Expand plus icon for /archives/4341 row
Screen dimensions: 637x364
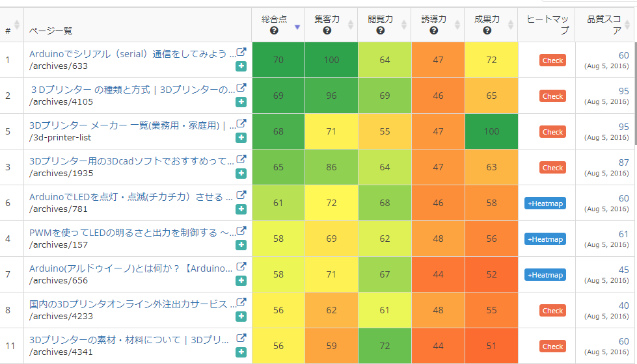point(241,352)
